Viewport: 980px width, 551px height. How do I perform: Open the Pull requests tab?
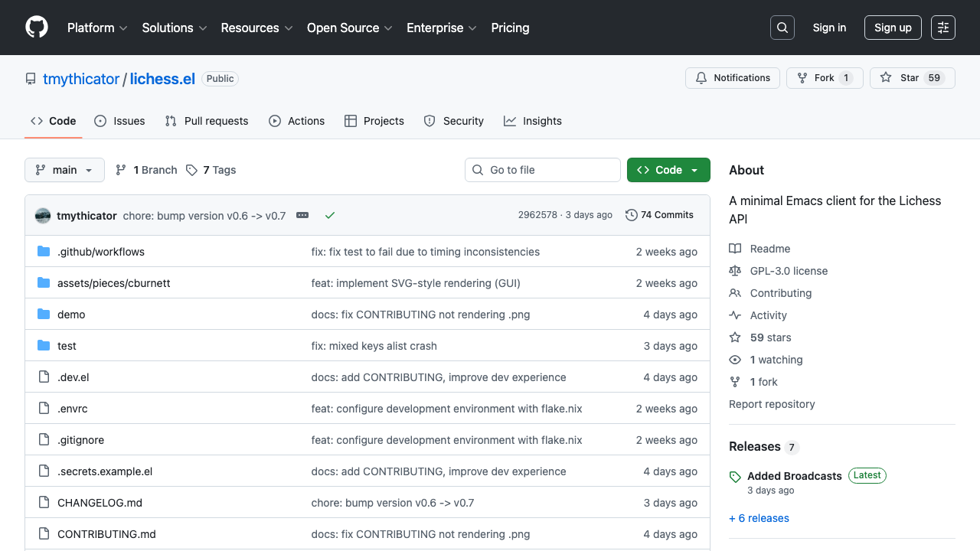click(207, 121)
